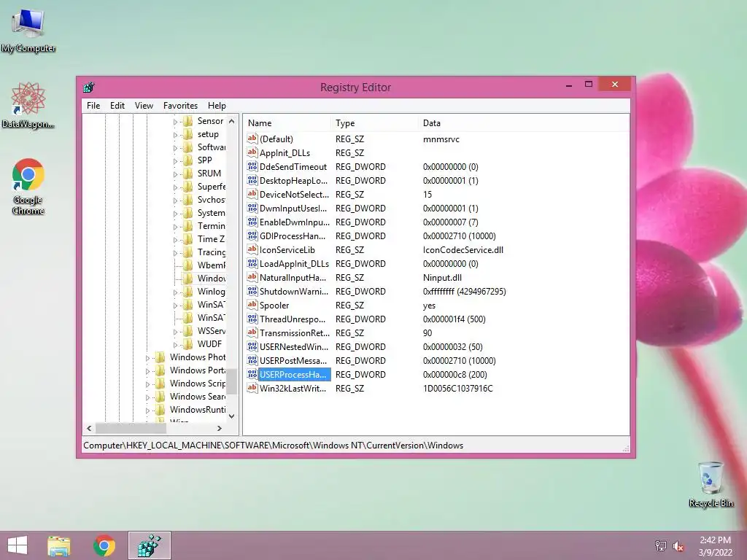This screenshot has height=560, width=747.
Task: Click the Sensor folder icon
Action: (188, 121)
